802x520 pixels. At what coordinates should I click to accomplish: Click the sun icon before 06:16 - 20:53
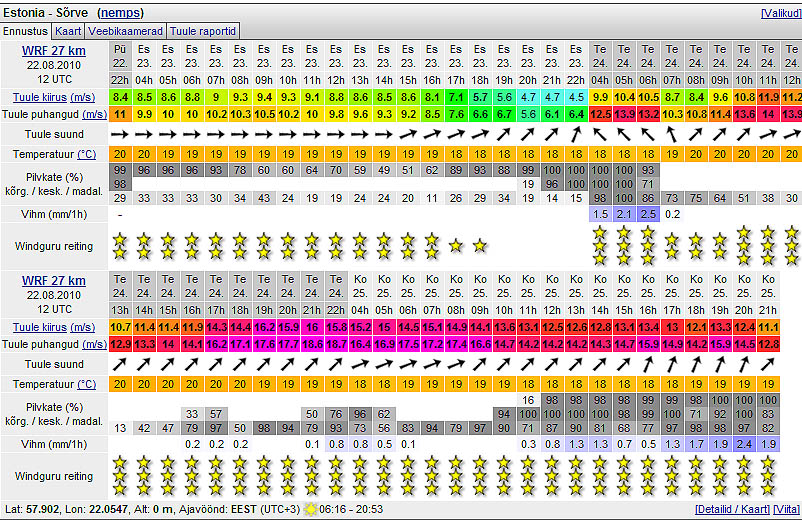click(x=310, y=509)
